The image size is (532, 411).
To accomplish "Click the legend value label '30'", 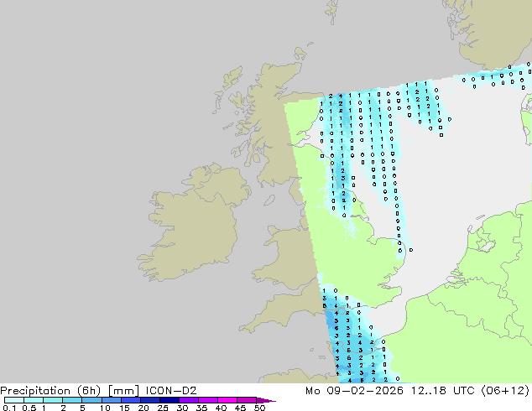I will coord(182,408).
